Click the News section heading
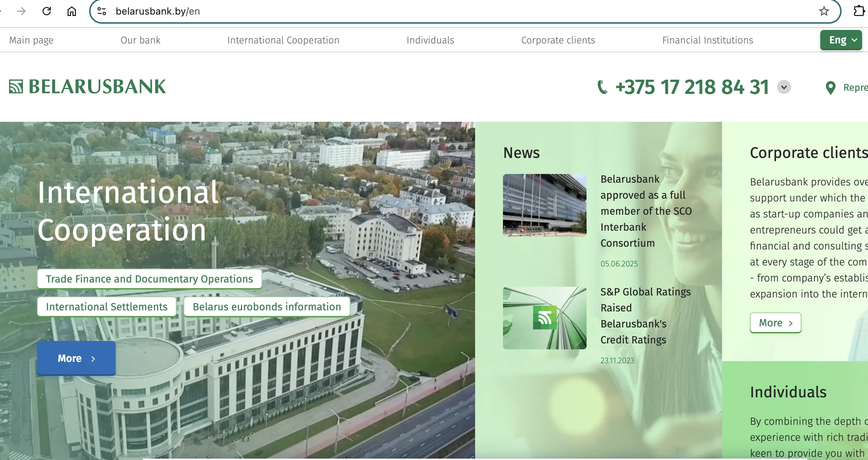The width and height of the screenshot is (868, 460). [521, 153]
